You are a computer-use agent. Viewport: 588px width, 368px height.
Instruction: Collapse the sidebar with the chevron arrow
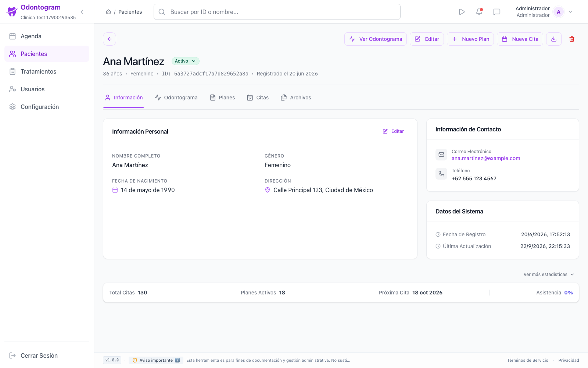(82, 12)
